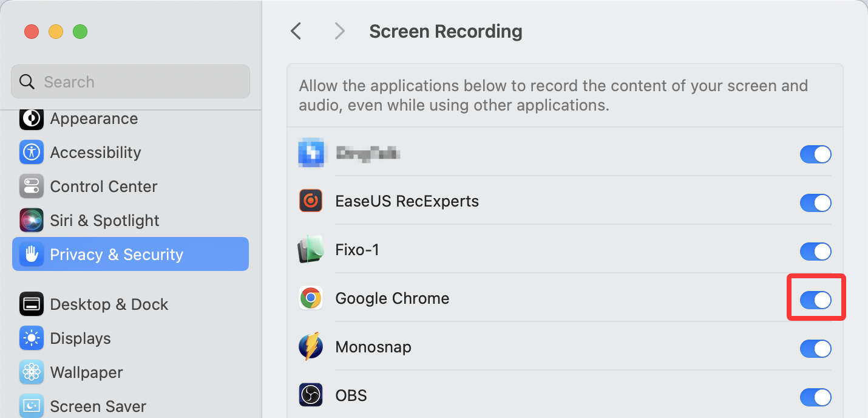
Task: Click the search magnifier icon
Action: (27, 81)
